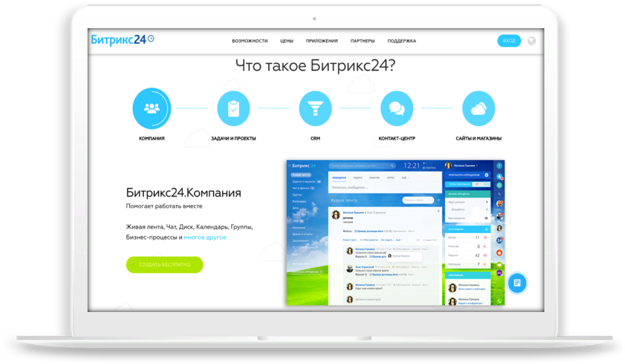The width and height of the screenshot is (625, 364).
Task: Click the Пригласить сотрудников pill in the preview's left menu
Action: (307, 272)
